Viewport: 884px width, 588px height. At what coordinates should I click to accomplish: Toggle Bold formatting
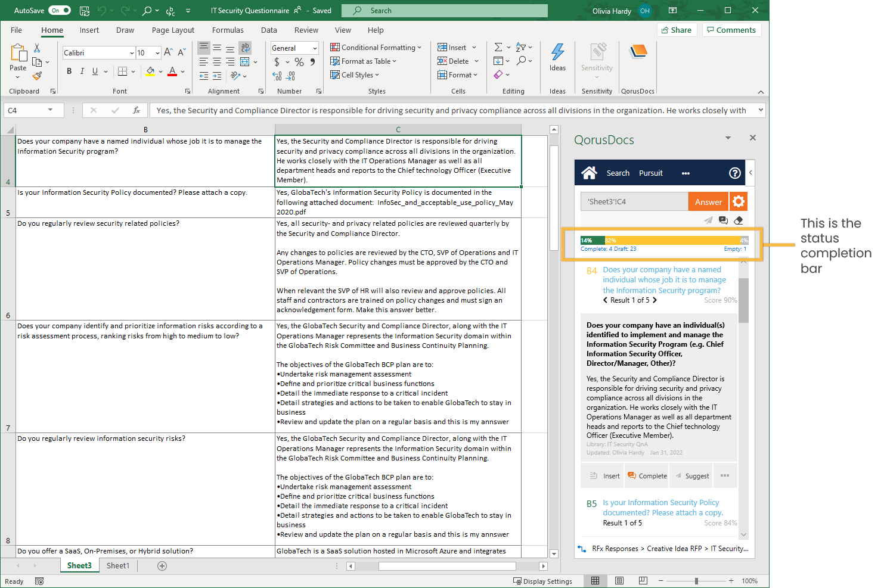pos(69,71)
